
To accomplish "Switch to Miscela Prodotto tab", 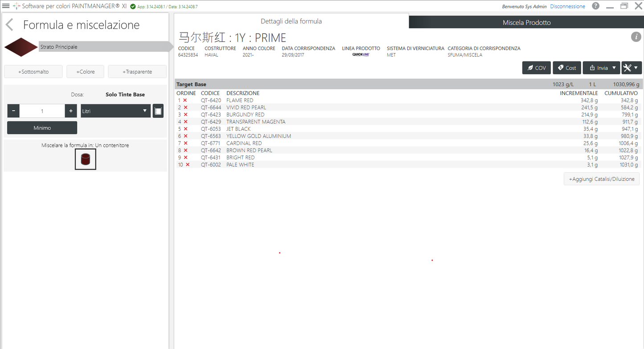I will (x=526, y=22).
